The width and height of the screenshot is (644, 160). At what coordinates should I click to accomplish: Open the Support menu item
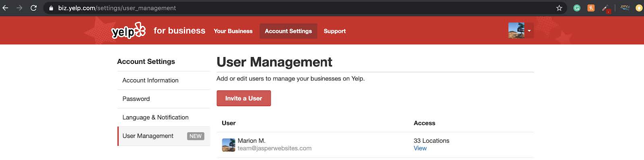335,31
